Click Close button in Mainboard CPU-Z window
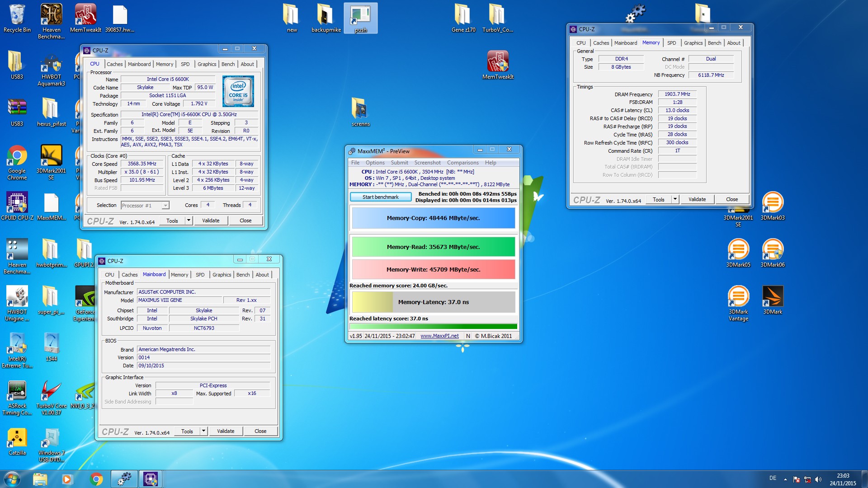 [260, 431]
